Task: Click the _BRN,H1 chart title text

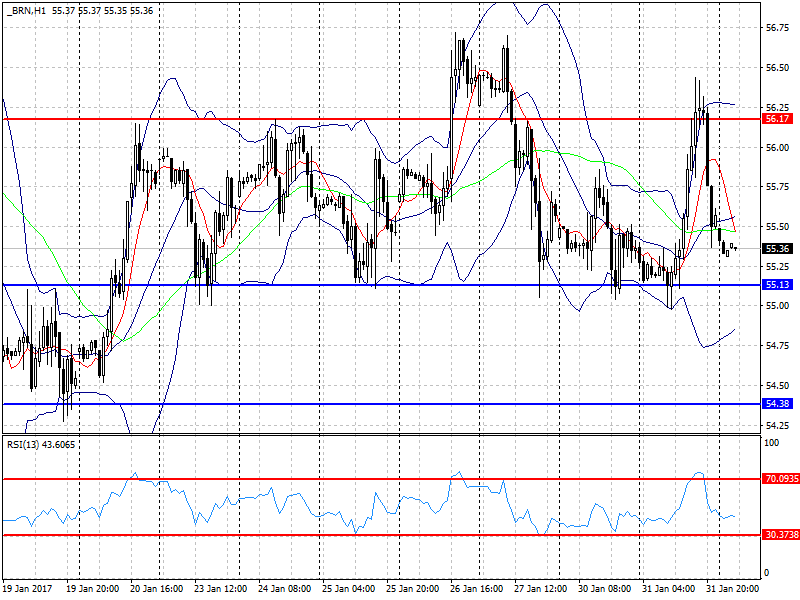Action: [27, 10]
